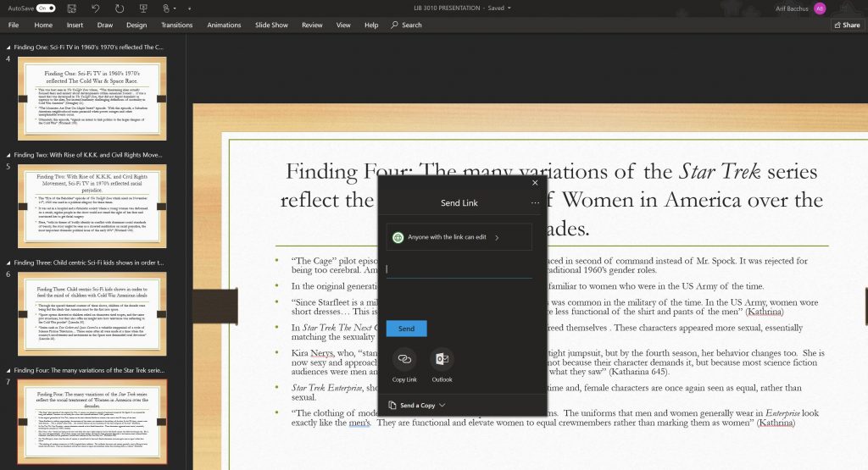Collapse the Finding One section header

8,47
